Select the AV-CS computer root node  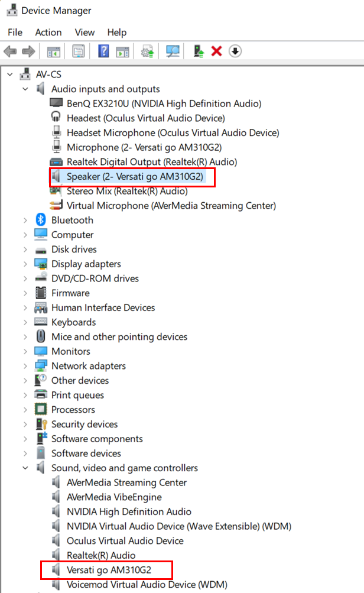[x=48, y=74]
